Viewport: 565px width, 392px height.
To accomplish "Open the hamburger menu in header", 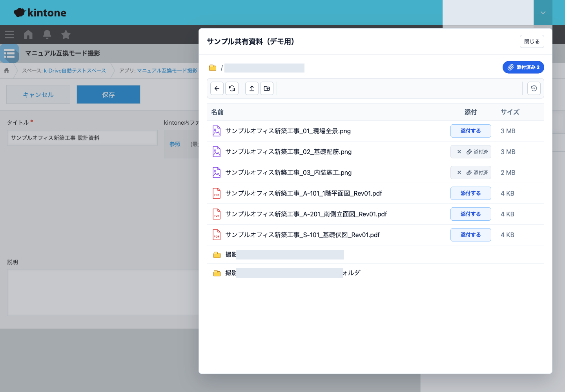I will tap(9, 34).
